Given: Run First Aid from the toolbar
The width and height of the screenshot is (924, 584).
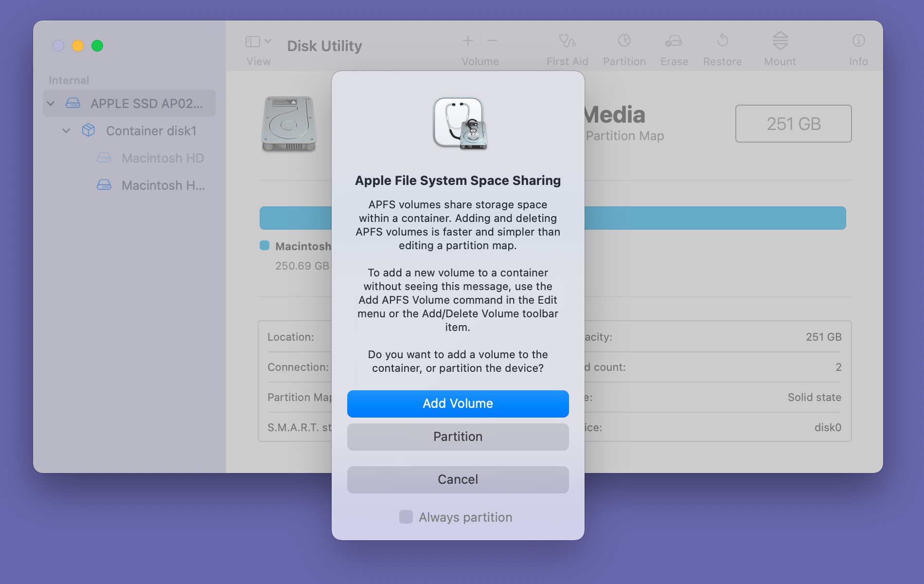Looking at the screenshot, I should [x=567, y=40].
